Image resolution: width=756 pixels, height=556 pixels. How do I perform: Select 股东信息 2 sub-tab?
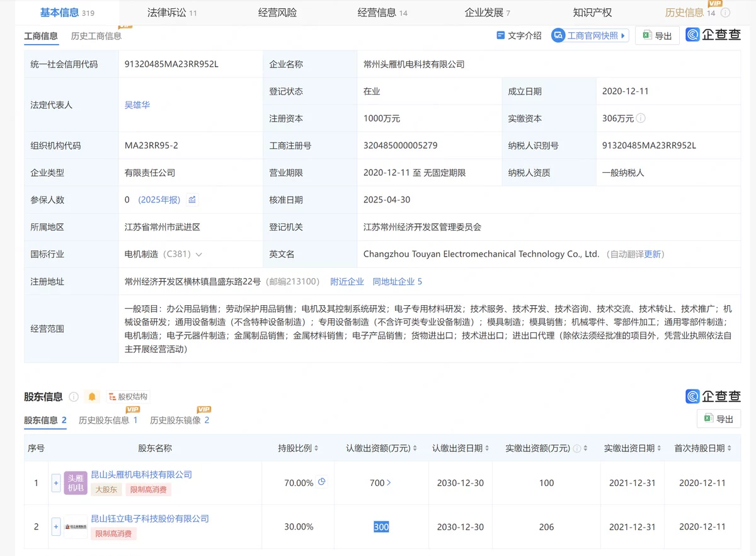click(x=45, y=420)
